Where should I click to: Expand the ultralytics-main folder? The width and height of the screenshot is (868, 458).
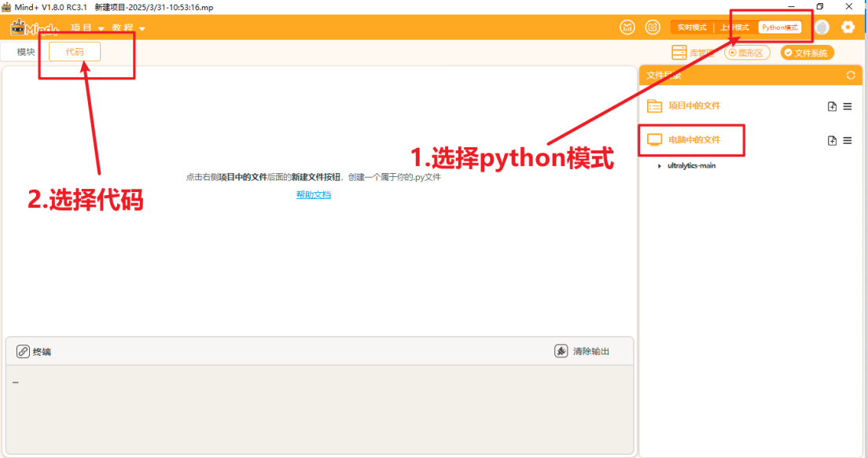(x=660, y=165)
